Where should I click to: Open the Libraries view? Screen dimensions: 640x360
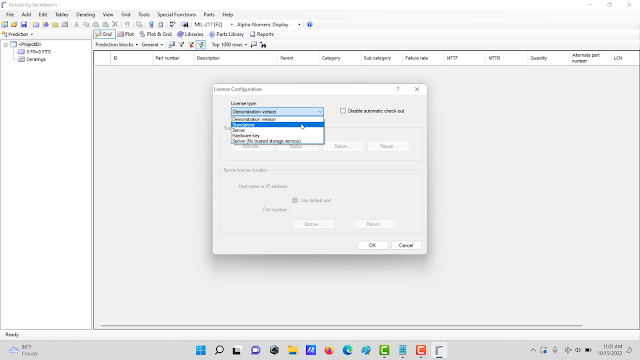point(190,34)
